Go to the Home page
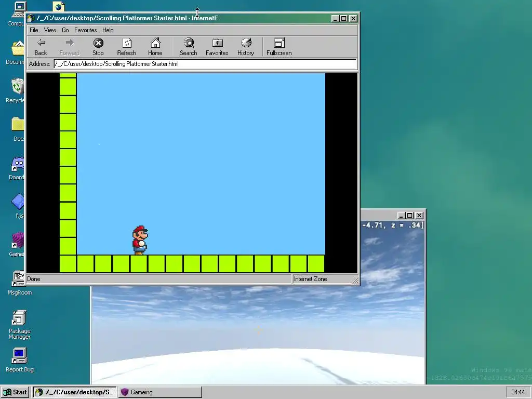The width and height of the screenshot is (532, 399). [155, 47]
